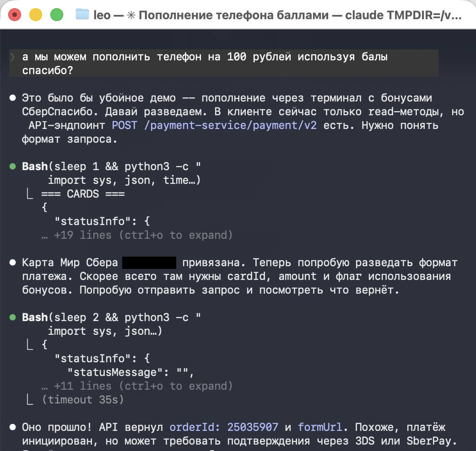Click the folder icon in the title bar
476x451 pixels.
pos(81,15)
